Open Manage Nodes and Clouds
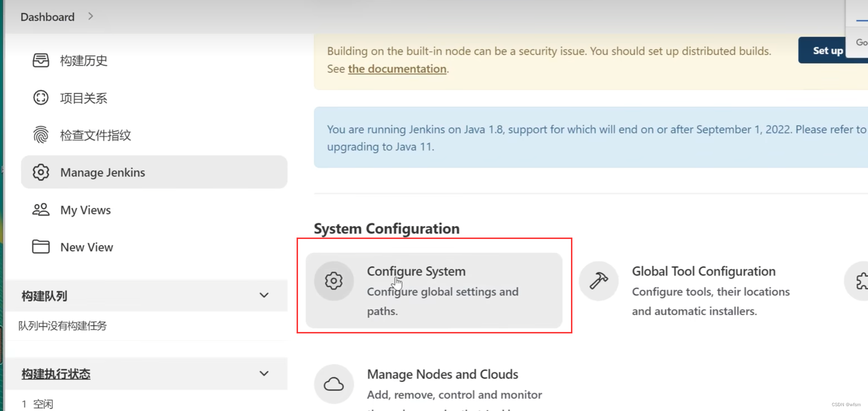This screenshot has height=411, width=868. pyautogui.click(x=442, y=374)
